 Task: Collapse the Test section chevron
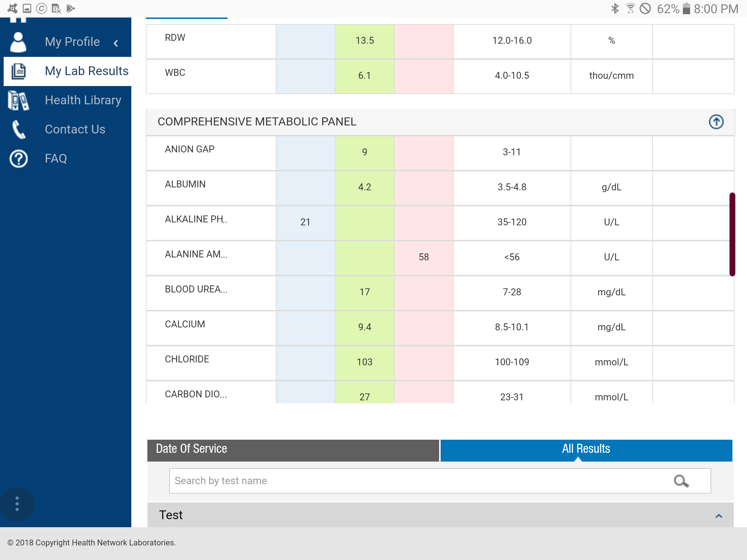(719, 516)
